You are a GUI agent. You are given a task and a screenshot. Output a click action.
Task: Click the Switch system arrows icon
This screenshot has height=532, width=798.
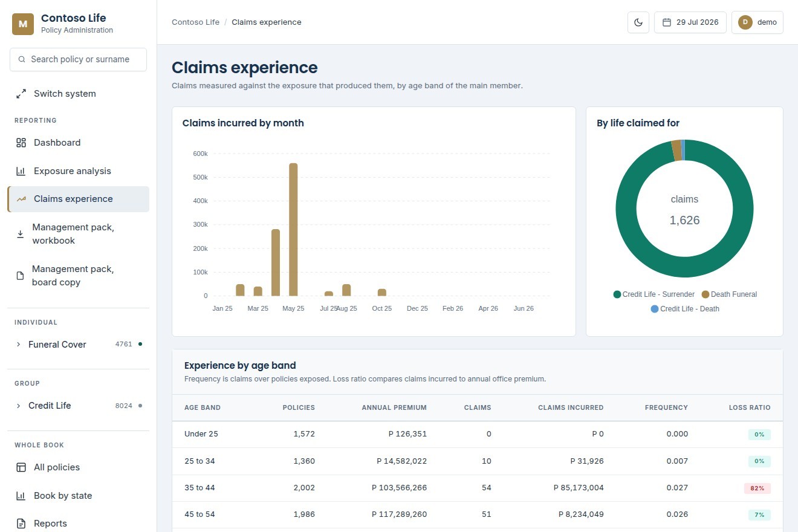click(21, 94)
